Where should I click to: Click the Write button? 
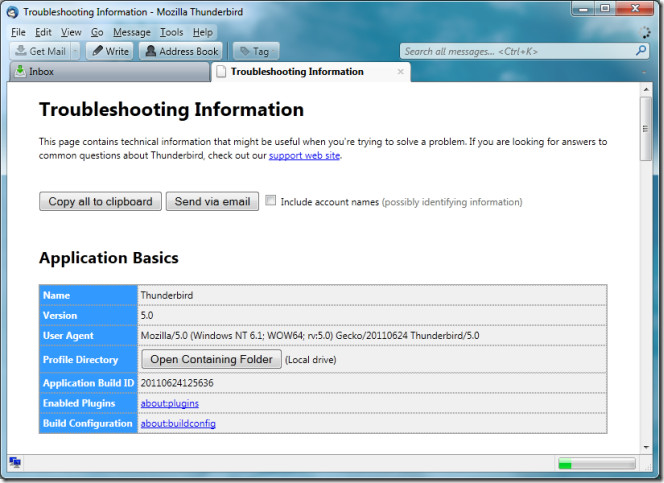(x=111, y=51)
